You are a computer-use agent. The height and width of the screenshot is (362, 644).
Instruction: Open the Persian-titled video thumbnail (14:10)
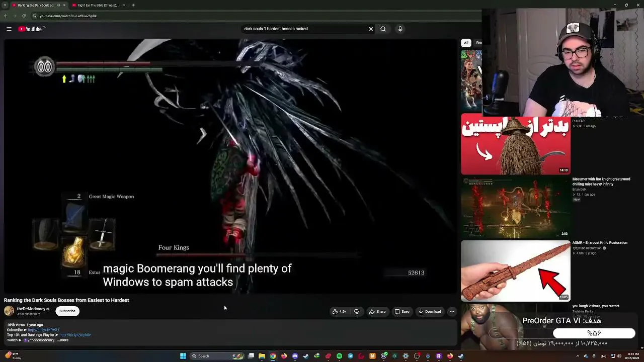(516, 144)
